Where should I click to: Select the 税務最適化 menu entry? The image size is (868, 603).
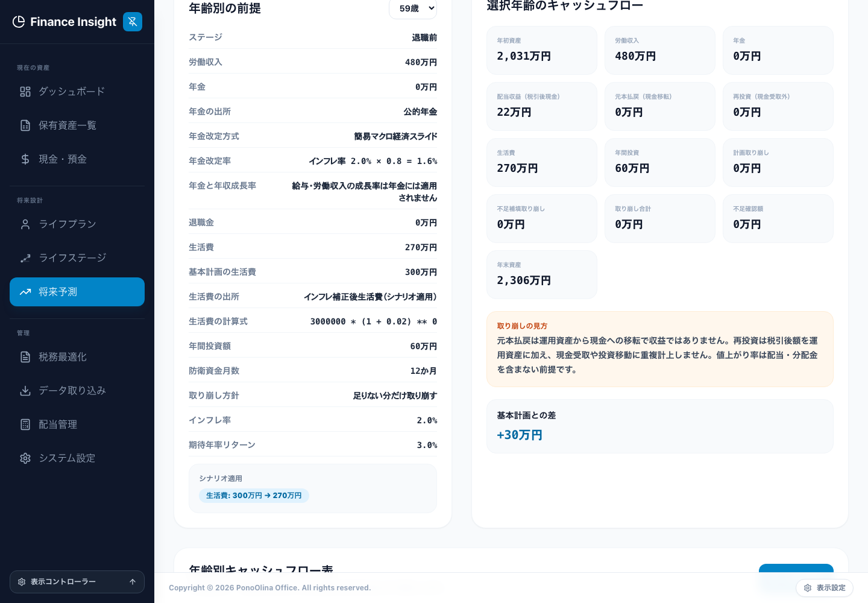[77, 357]
